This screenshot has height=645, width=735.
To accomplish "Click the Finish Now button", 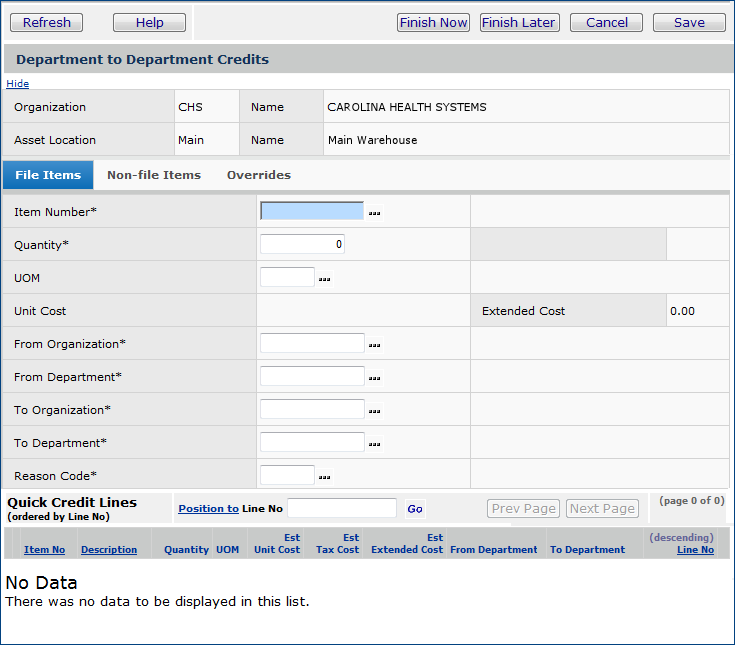I will pos(433,22).
